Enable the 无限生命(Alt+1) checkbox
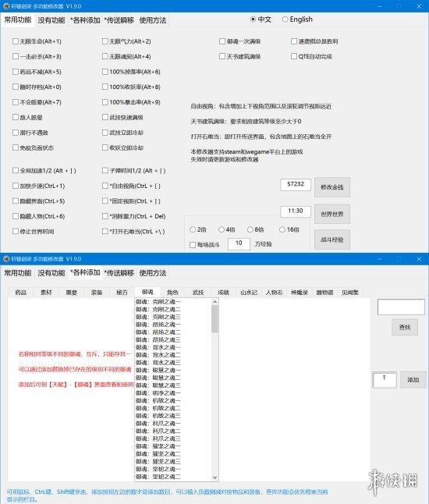 [x=16, y=41]
